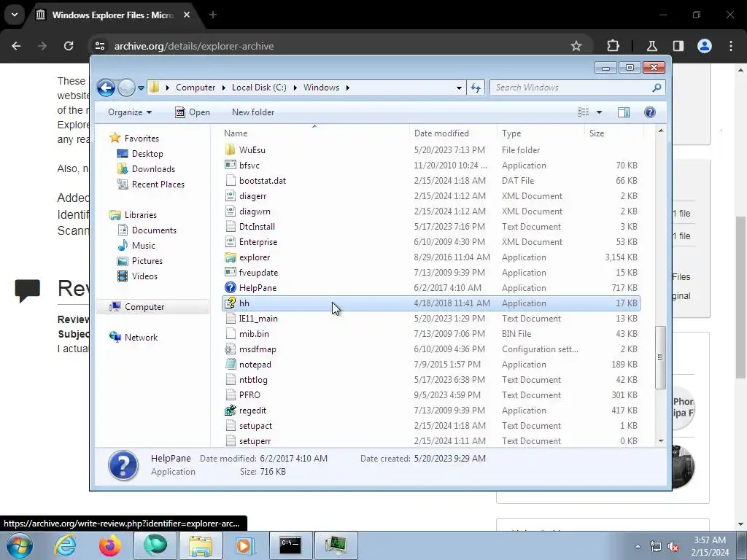Select the ntbtlog file name
The height and width of the screenshot is (560, 747).
click(253, 379)
